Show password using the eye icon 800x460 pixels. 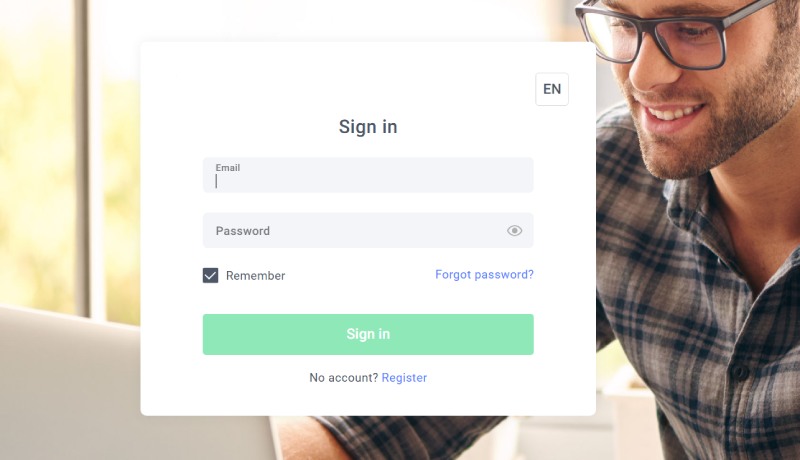tap(514, 231)
